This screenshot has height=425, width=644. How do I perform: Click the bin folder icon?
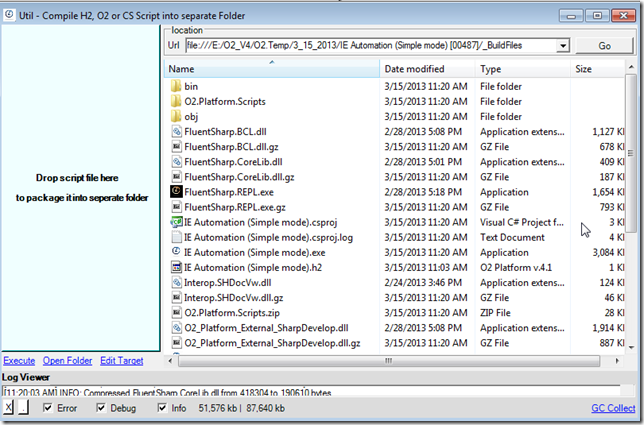[x=176, y=86]
